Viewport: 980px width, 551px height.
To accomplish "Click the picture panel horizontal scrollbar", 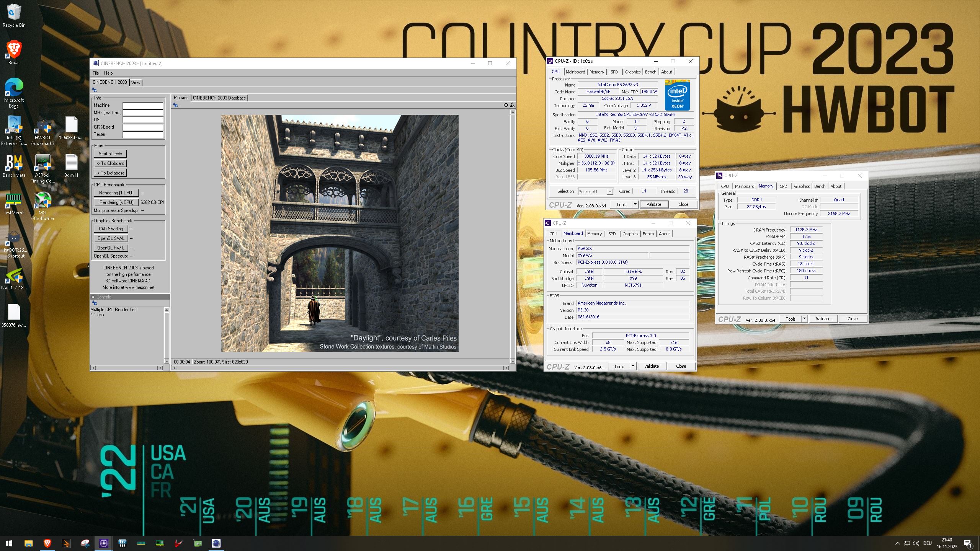I will [340, 368].
